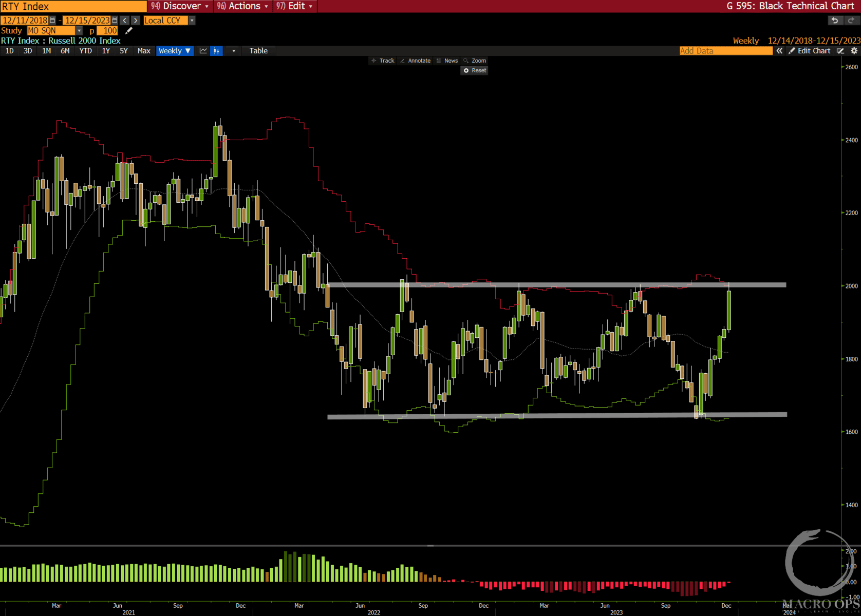
Task: Select the candlestick chart type icon
Action: pos(217,51)
